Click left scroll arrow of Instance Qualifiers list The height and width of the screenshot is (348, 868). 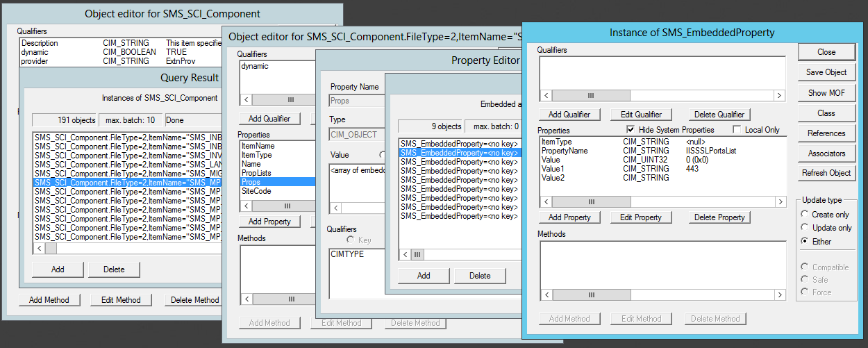click(x=546, y=96)
